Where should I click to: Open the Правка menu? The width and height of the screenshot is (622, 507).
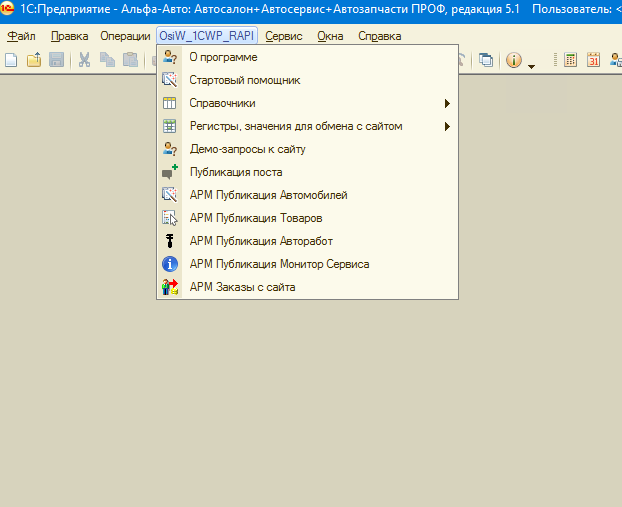click(69, 36)
